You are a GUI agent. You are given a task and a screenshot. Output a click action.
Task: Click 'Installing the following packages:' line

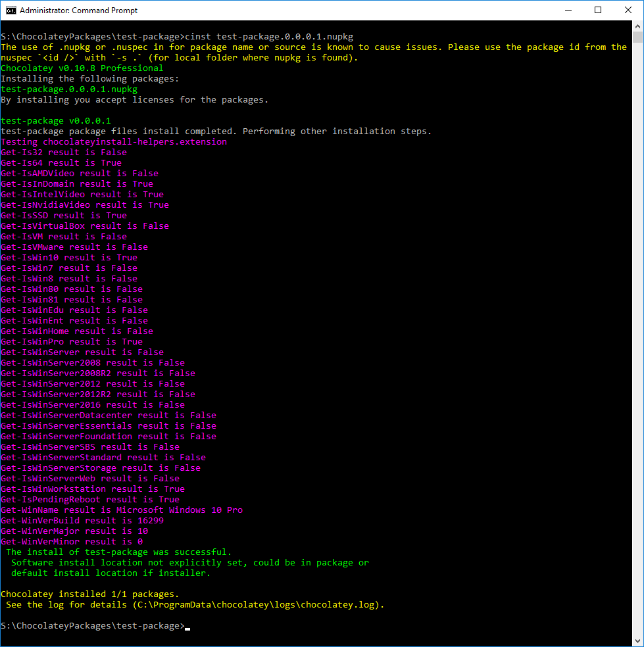pyautogui.click(x=90, y=79)
